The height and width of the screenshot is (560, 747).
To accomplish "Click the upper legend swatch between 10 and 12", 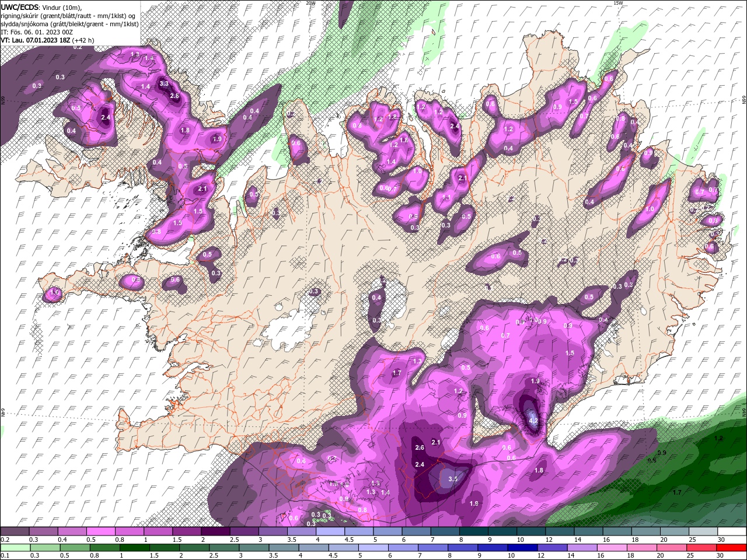I will tap(530, 531).
